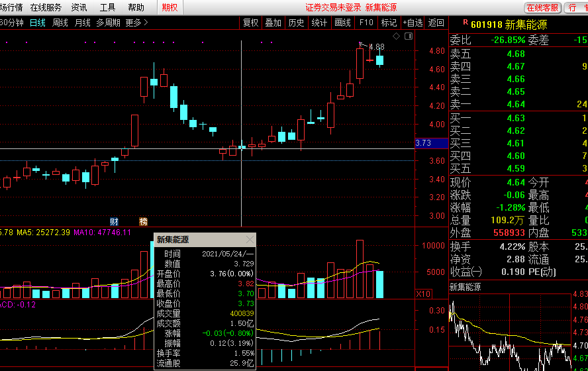Switch to 周线 weekly chart
This screenshot has width=588, height=371.
tap(60, 23)
